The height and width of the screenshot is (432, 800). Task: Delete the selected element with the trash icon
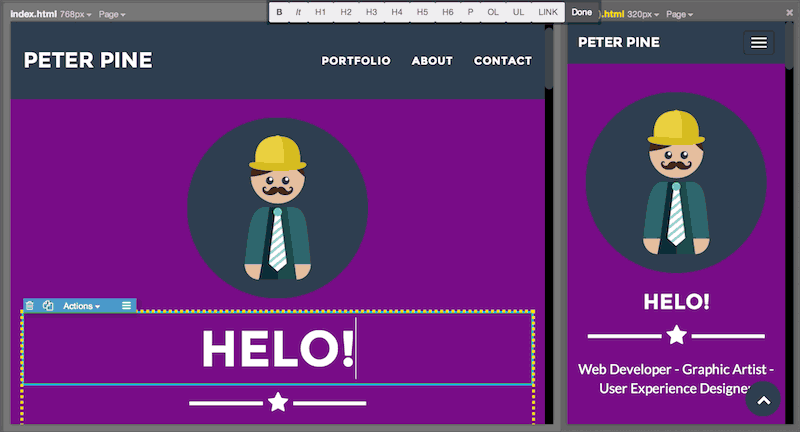point(30,306)
